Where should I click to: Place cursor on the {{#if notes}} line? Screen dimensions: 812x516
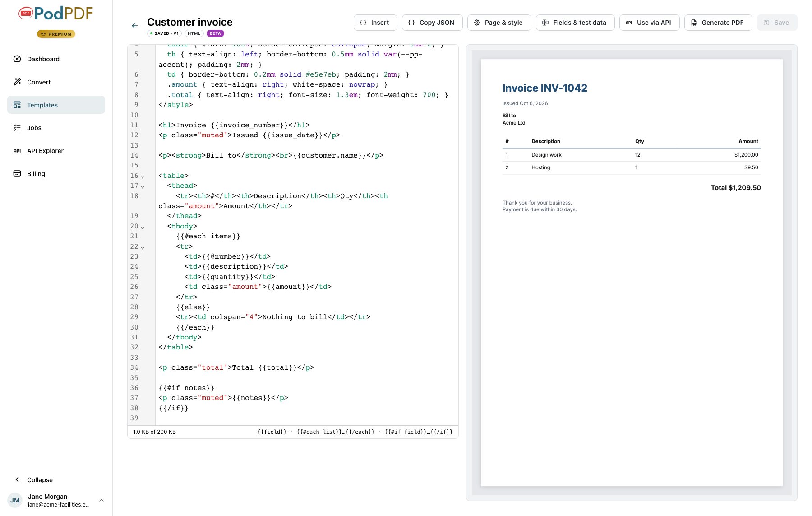(186, 388)
